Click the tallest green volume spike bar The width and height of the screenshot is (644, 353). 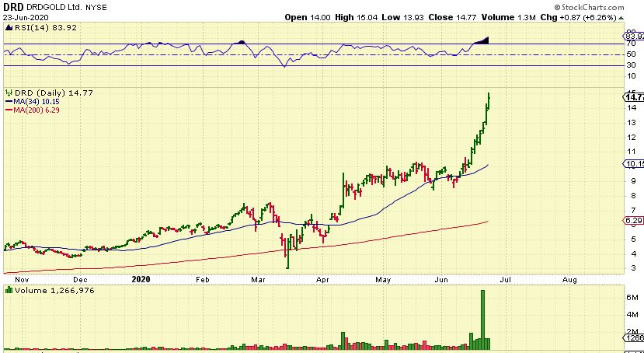click(x=482, y=320)
